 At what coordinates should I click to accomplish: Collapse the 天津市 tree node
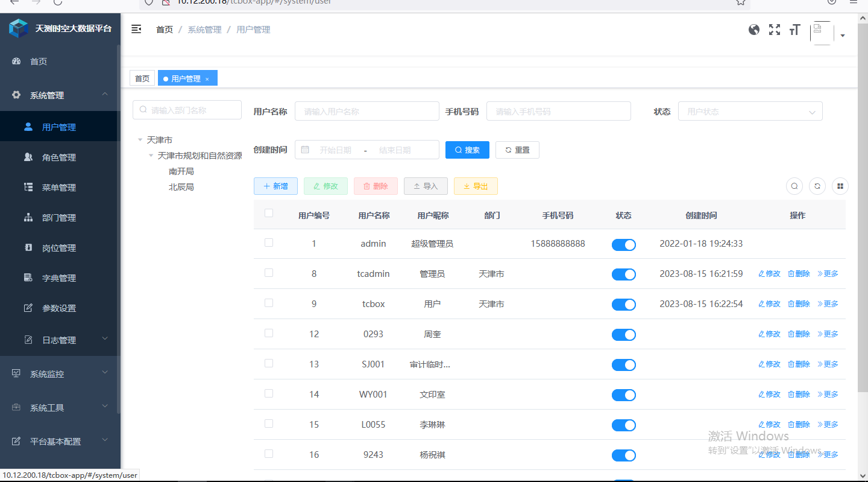click(139, 139)
